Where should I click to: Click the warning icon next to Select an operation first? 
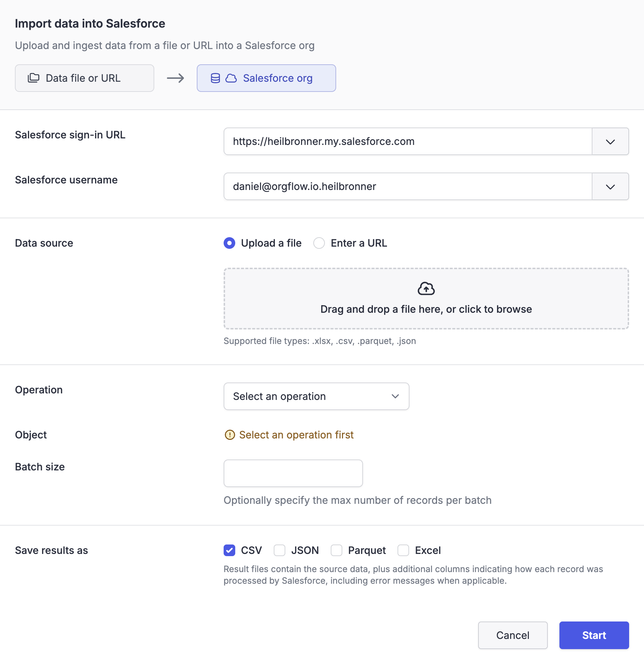click(x=230, y=435)
